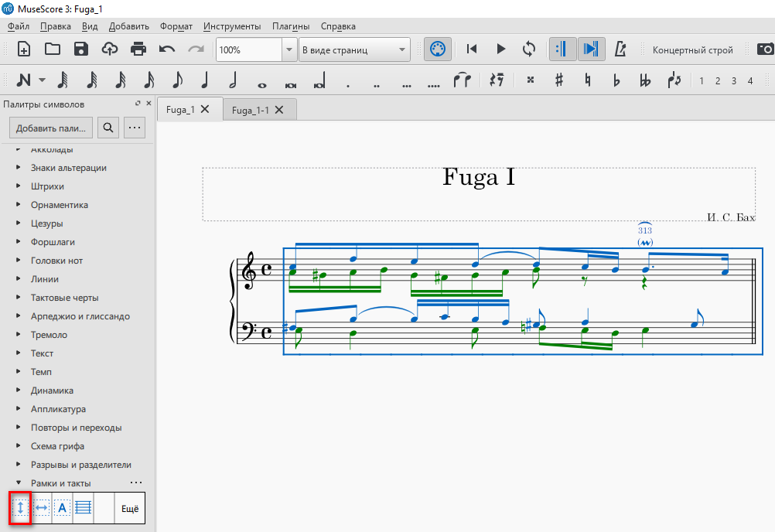775x532 pixels.
Task: Click the camera image capture icon
Action: click(765, 49)
